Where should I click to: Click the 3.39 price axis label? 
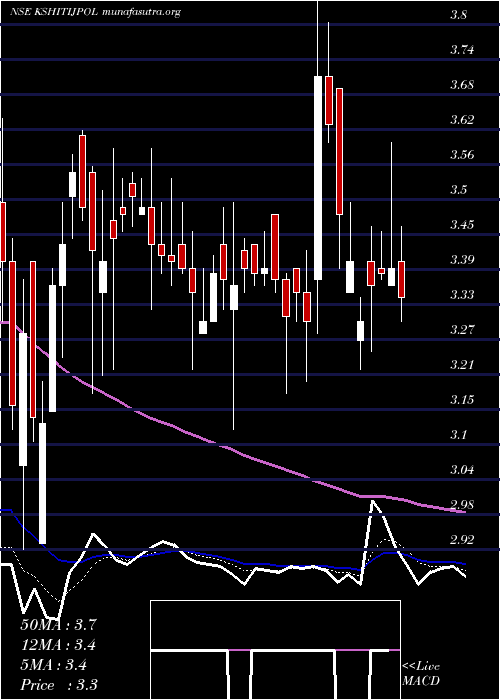coord(462,259)
